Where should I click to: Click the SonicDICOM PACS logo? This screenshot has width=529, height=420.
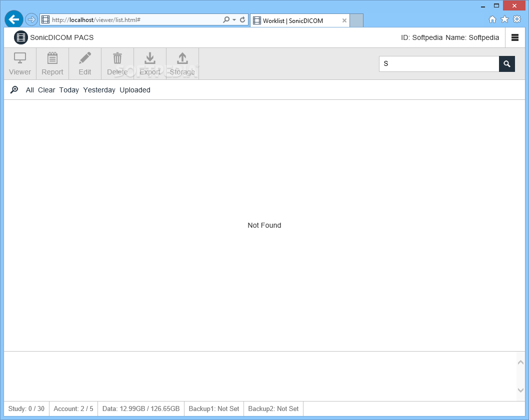[20, 37]
